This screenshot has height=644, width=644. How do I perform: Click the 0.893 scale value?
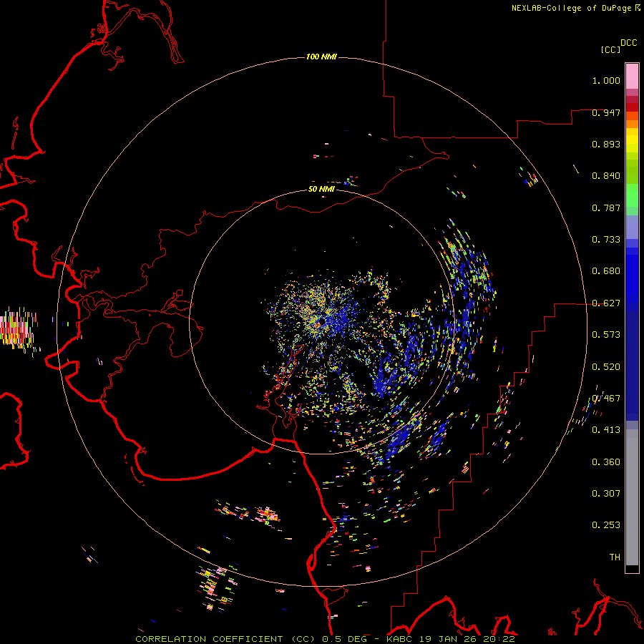[606, 144]
